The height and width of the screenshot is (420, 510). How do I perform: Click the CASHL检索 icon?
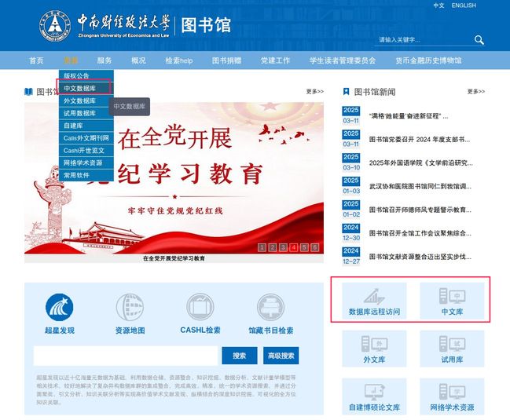tap(200, 308)
